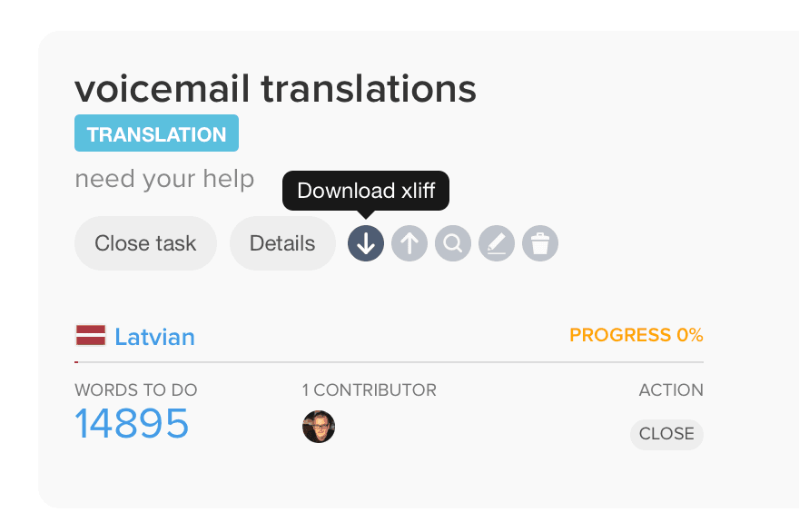This screenshot has height=532, width=799.
Task: Click the magnifier search icon
Action: click(453, 243)
